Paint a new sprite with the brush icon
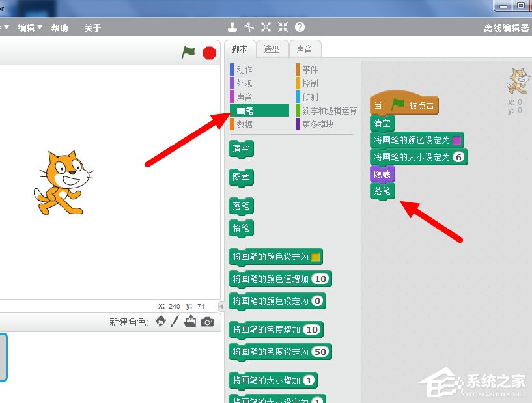The height and width of the screenshot is (403, 532). 175,322
